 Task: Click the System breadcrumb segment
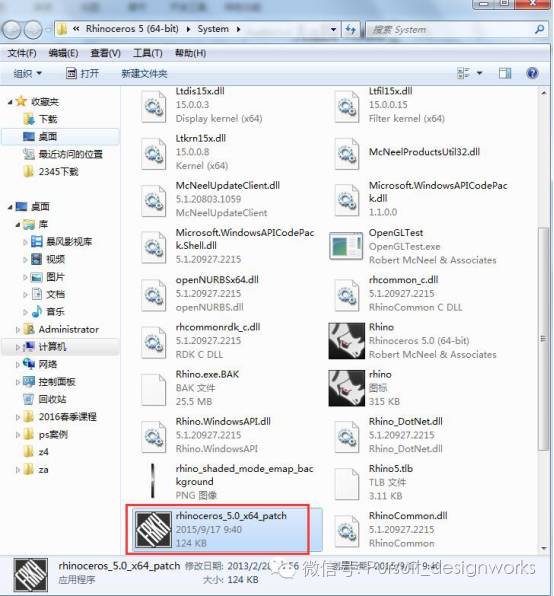pyautogui.click(x=213, y=29)
